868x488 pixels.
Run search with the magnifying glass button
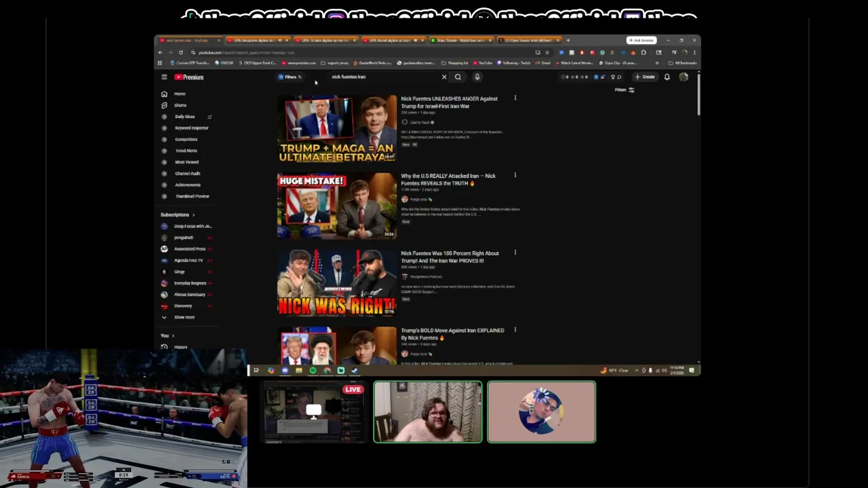[x=458, y=77]
